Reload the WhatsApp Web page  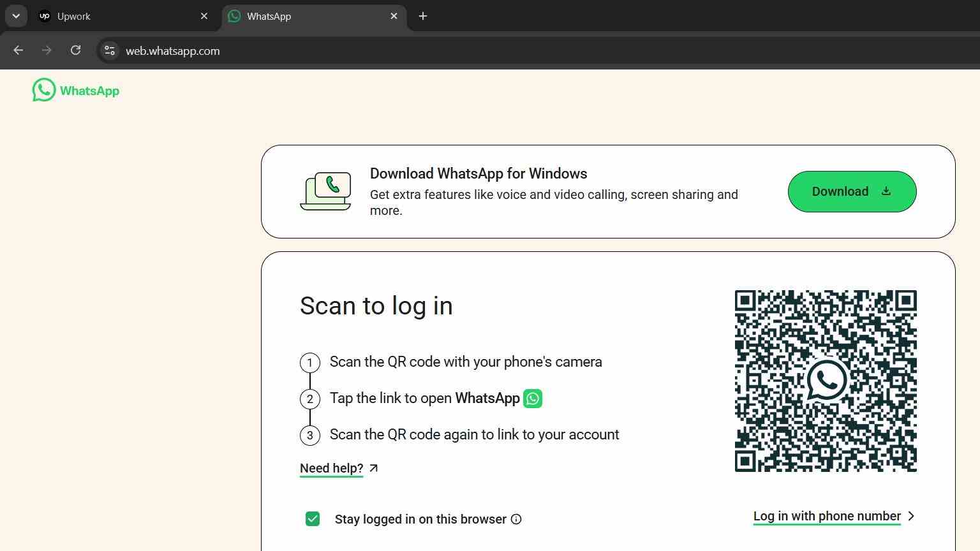[x=75, y=50]
